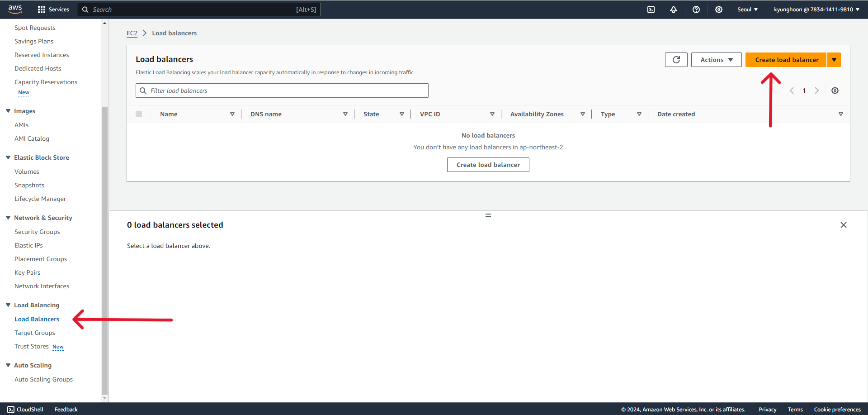Sort by DNS name column arrow

[345, 114]
